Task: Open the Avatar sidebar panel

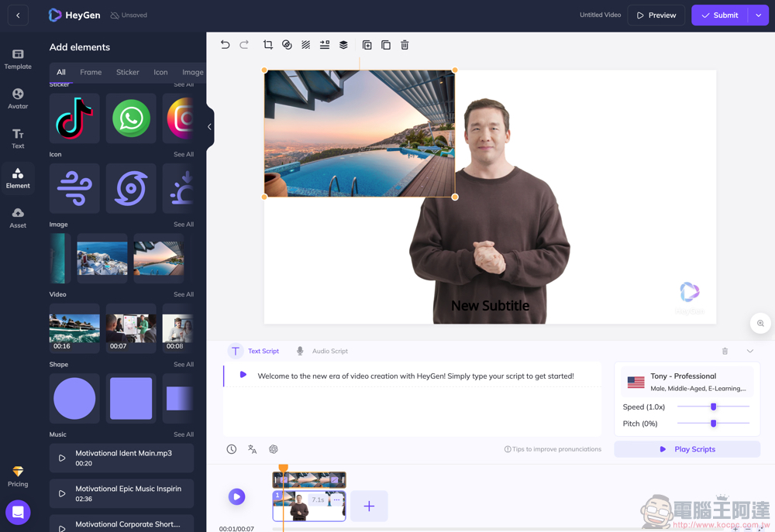Action: (x=18, y=98)
